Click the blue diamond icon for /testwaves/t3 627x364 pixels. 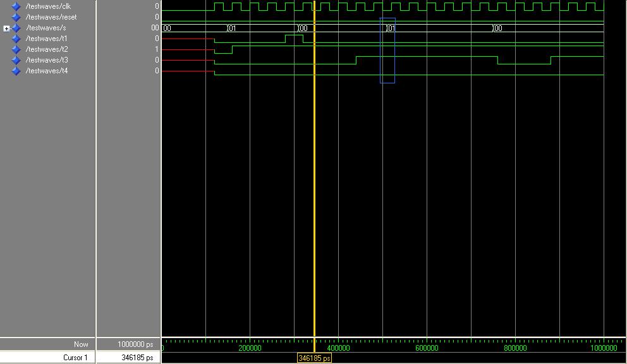pyautogui.click(x=16, y=61)
